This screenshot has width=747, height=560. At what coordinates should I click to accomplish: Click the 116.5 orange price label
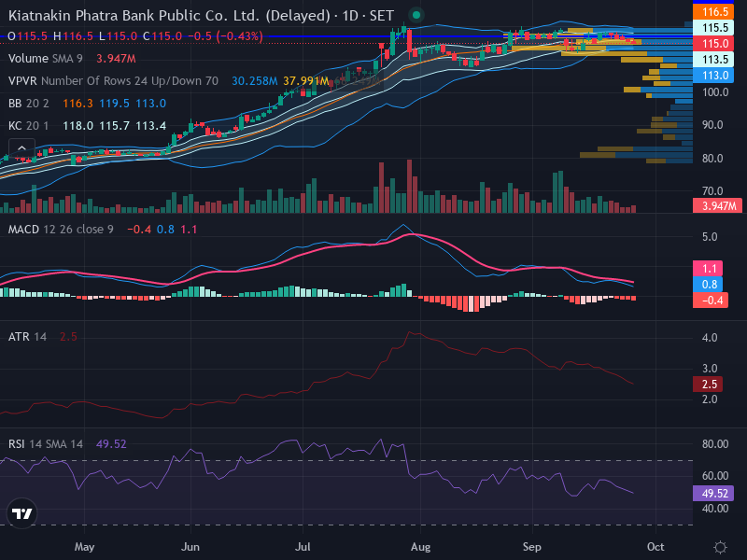click(713, 11)
